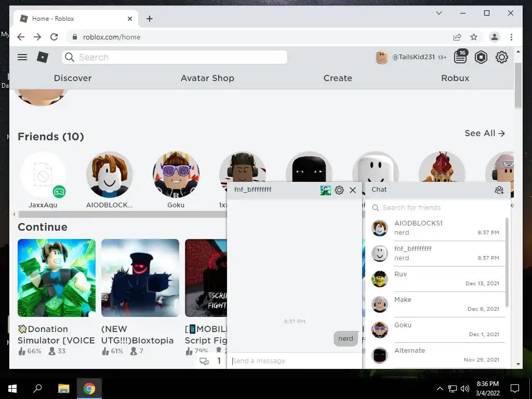Go back in Chrome
Image resolution: width=532 pixels, height=399 pixels.
pos(21,37)
